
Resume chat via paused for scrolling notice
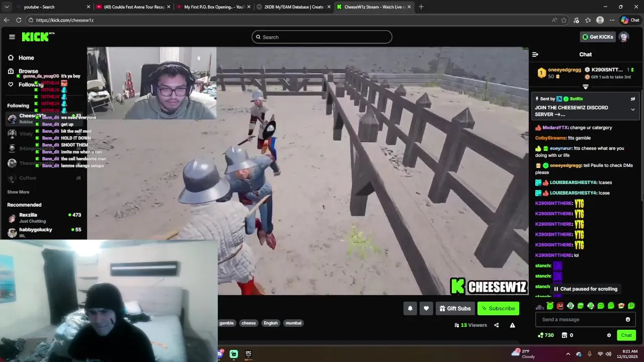585,289
